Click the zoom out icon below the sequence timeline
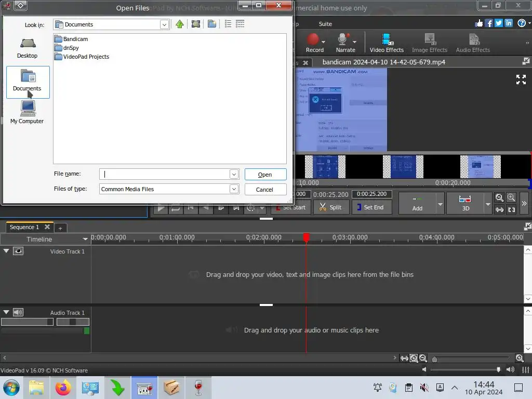 [x=423, y=358]
